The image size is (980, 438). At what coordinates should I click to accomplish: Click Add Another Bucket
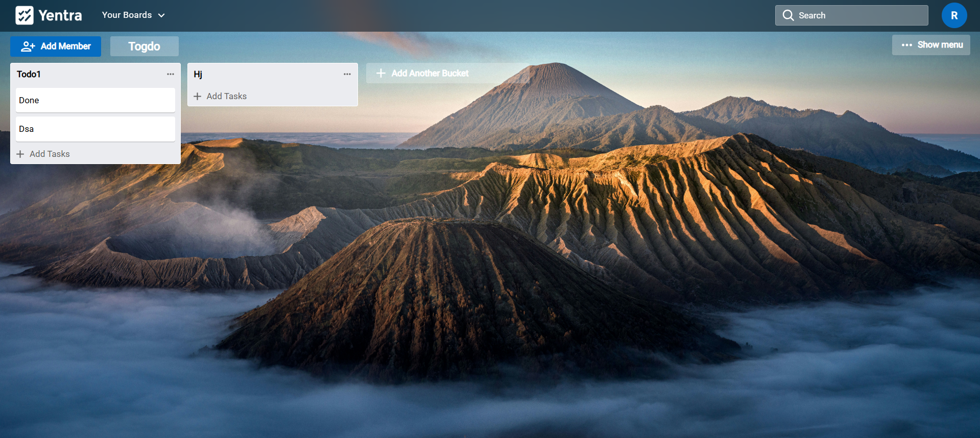pyautogui.click(x=429, y=73)
